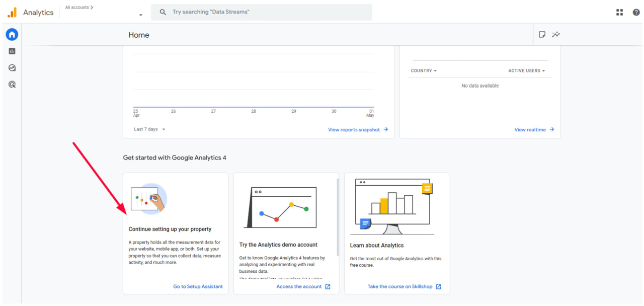Click external link icon beside Access the account
644x306 pixels.
coord(328,287)
